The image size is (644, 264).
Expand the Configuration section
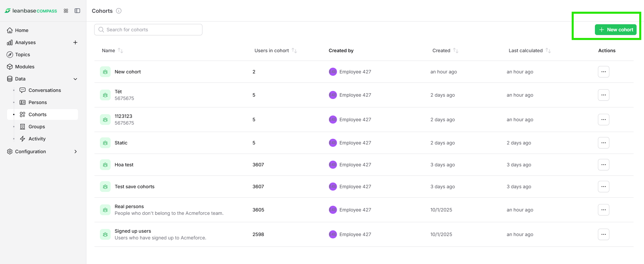tap(75, 152)
